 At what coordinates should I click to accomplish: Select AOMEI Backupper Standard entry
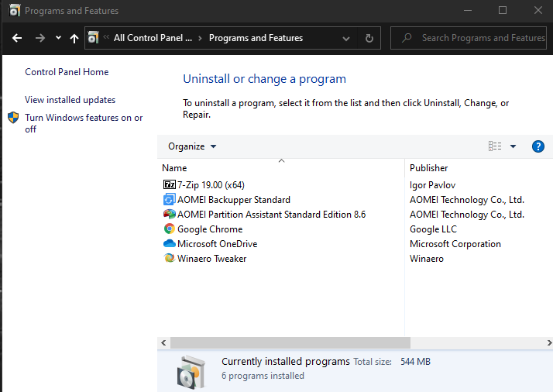point(233,200)
